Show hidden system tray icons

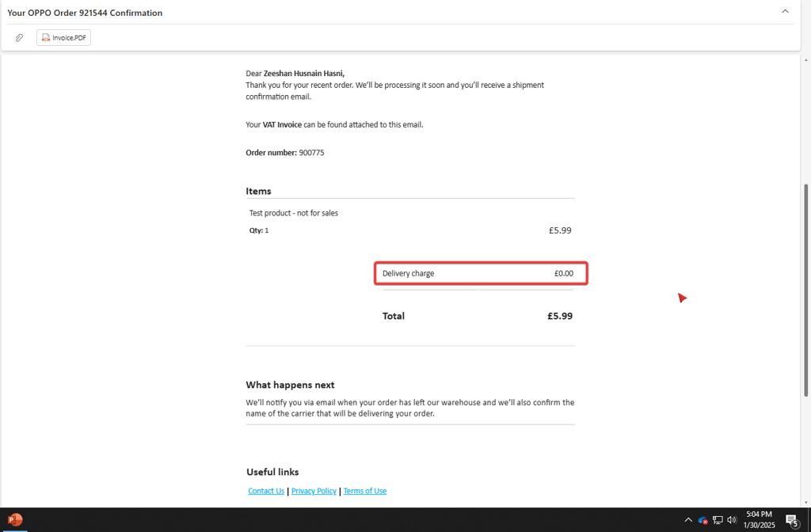[x=687, y=520]
